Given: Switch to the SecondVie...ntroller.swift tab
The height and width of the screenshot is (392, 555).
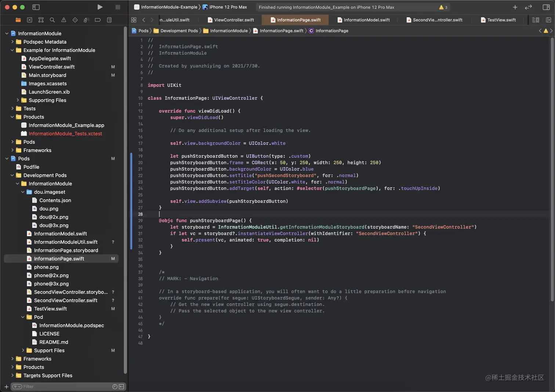Looking at the screenshot, I should pos(434,20).
